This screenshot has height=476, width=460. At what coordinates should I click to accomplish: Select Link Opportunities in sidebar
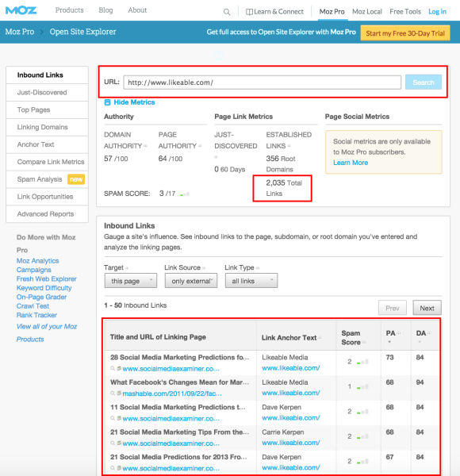point(47,197)
